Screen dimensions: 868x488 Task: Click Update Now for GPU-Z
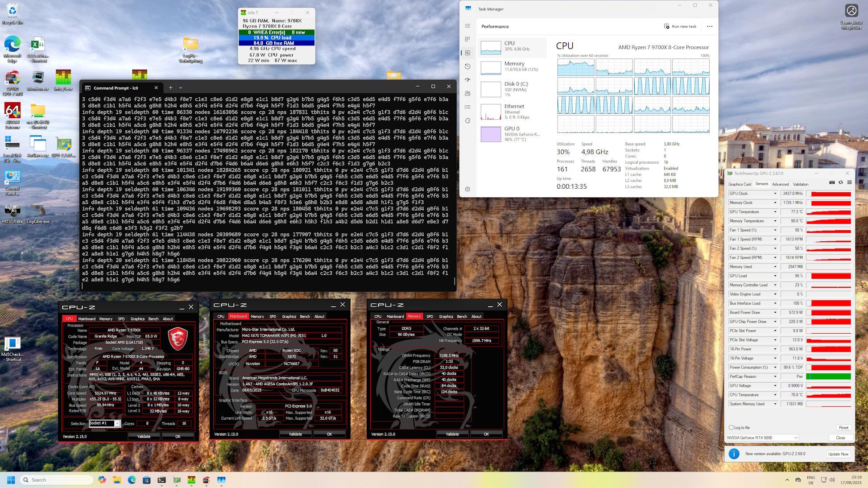(x=838, y=454)
